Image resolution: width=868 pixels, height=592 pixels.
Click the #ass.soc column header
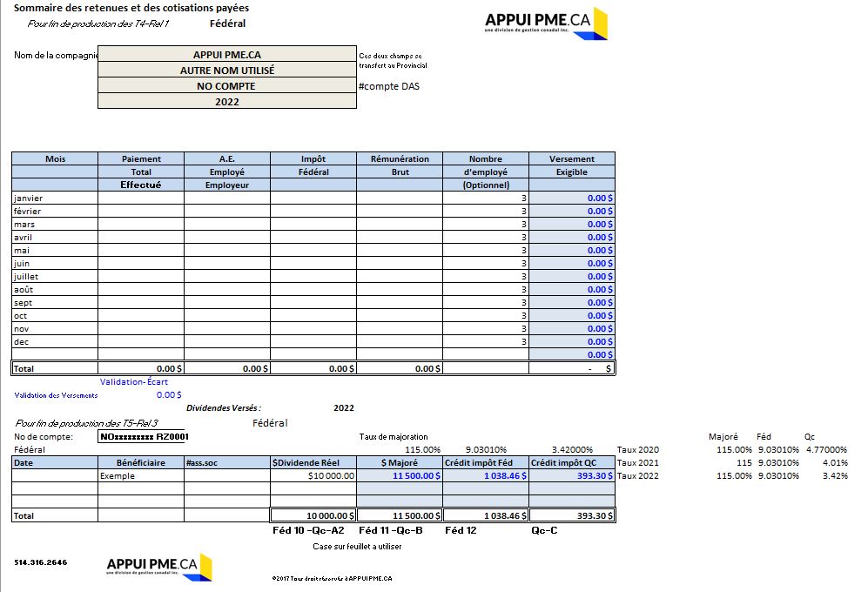coord(227,462)
